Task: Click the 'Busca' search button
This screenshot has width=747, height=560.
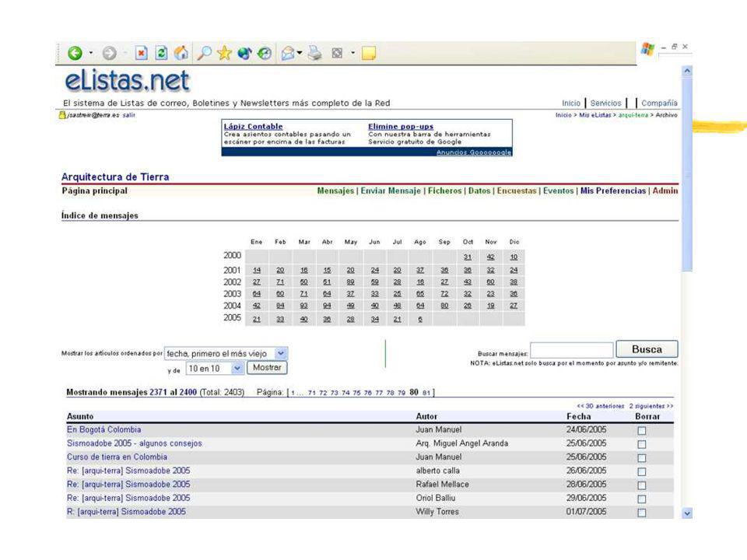Action: click(647, 349)
